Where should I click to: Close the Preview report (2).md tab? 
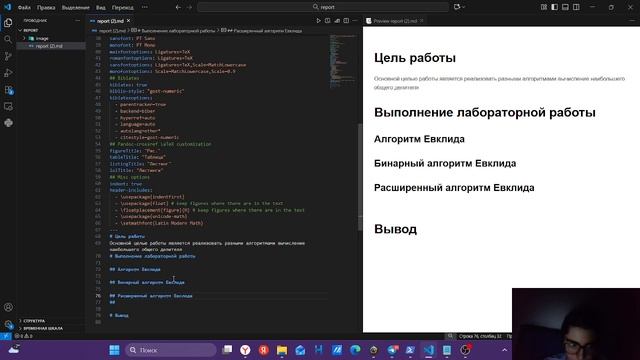[422, 20]
